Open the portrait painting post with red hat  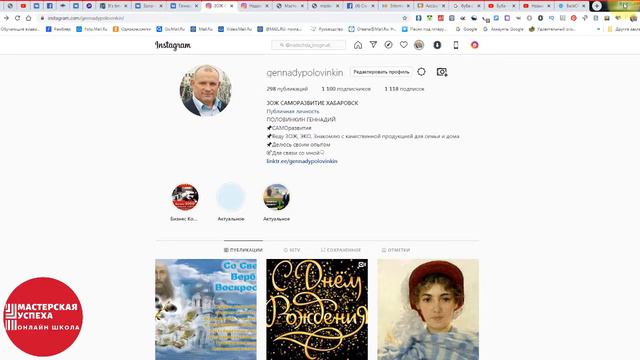coord(428,309)
